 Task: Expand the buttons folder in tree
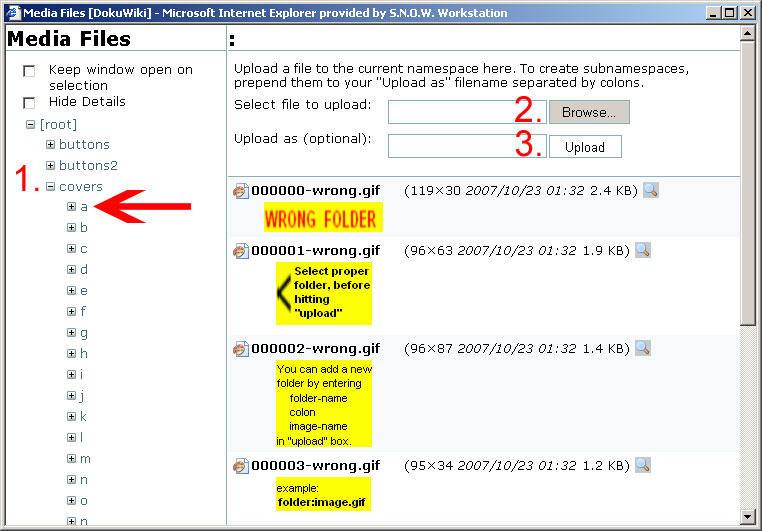click(50, 144)
